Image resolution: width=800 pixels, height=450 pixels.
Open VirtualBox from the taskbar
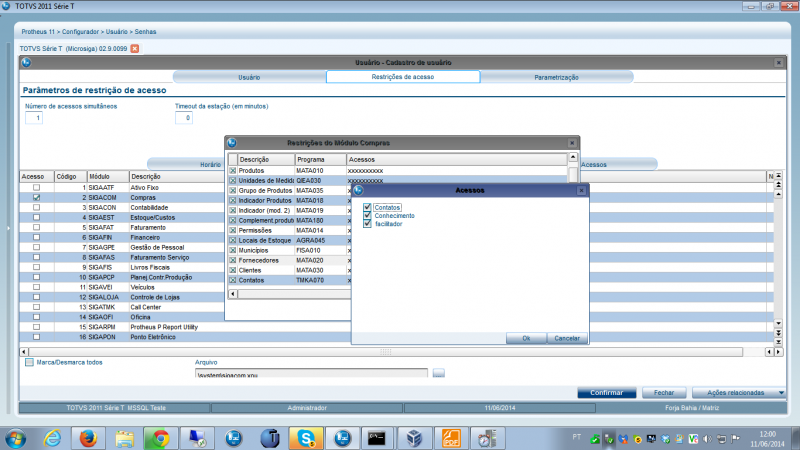(x=414, y=438)
